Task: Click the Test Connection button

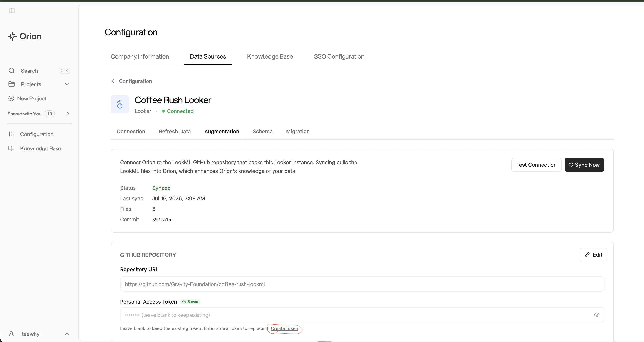Action: [x=536, y=165]
